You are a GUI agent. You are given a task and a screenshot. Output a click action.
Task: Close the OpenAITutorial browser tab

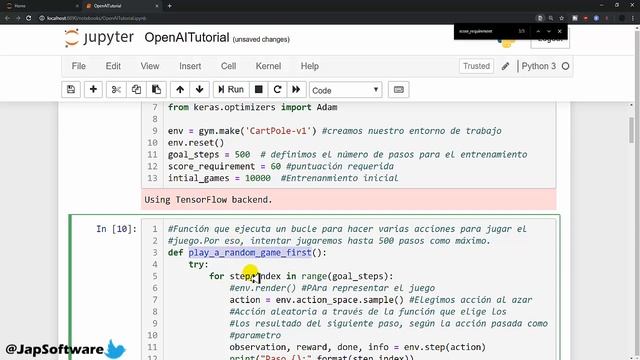(157, 6)
